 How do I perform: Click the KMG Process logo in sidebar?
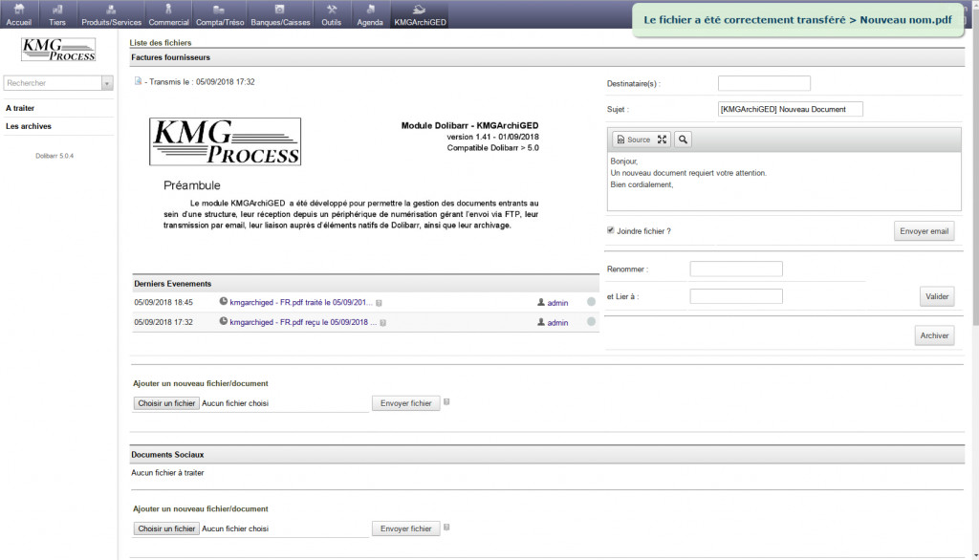pyautogui.click(x=58, y=50)
